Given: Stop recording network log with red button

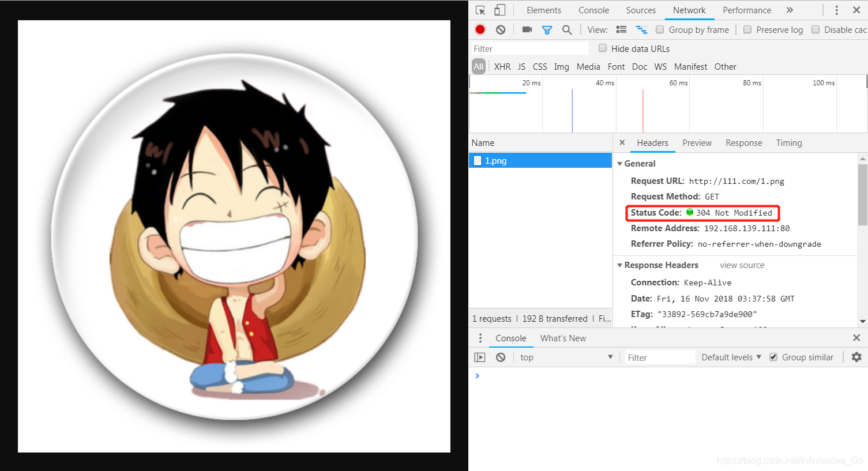Looking at the screenshot, I should (x=480, y=29).
